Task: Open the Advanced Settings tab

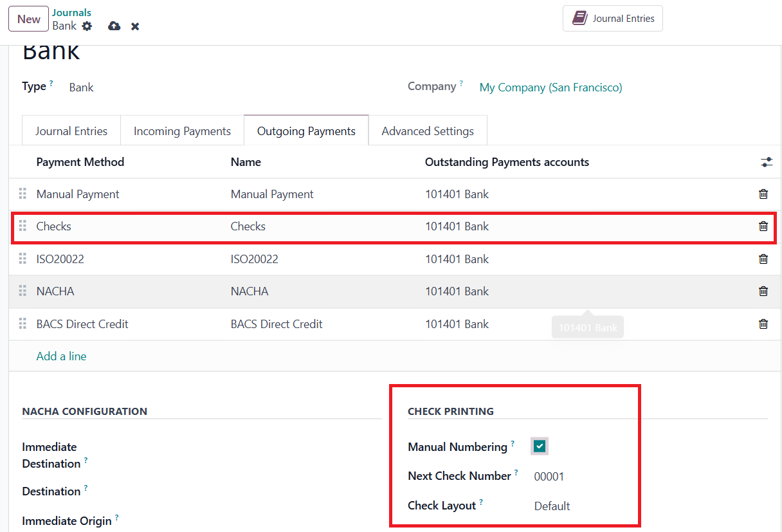Action: click(428, 131)
